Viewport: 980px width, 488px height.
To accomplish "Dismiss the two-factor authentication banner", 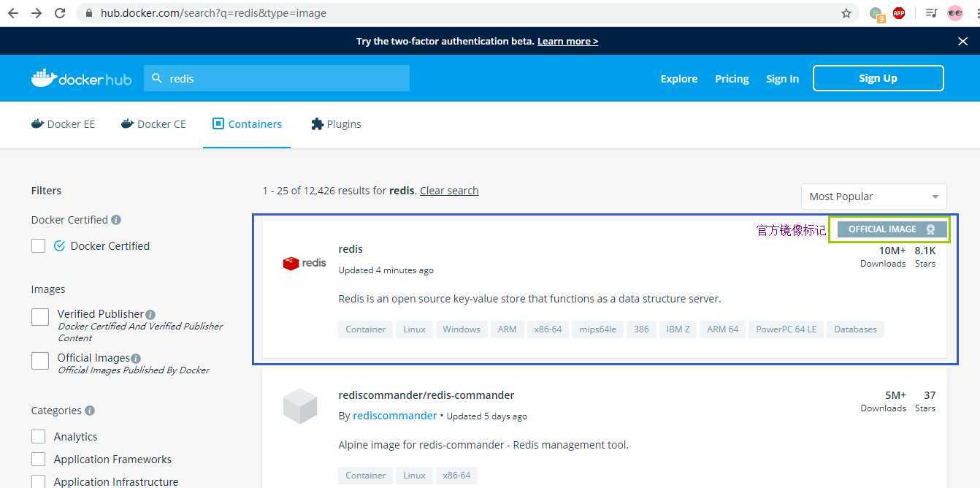I will 962,42.
